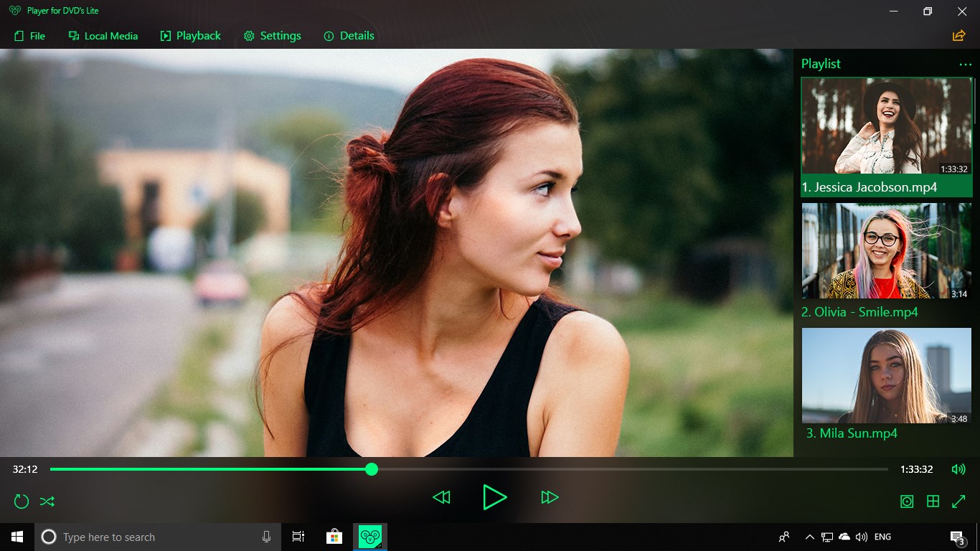Switch keyboard language from the ENG indicator
The image size is (980, 551).
pyautogui.click(x=882, y=537)
